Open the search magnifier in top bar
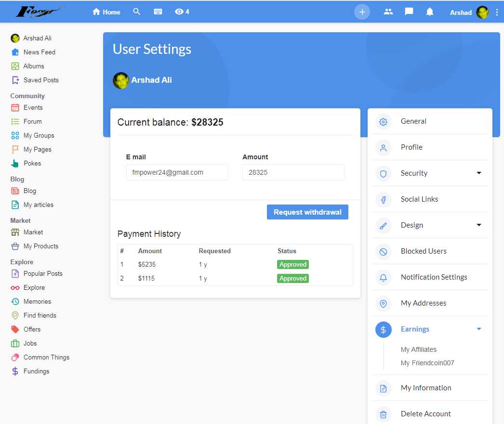 coord(137,12)
